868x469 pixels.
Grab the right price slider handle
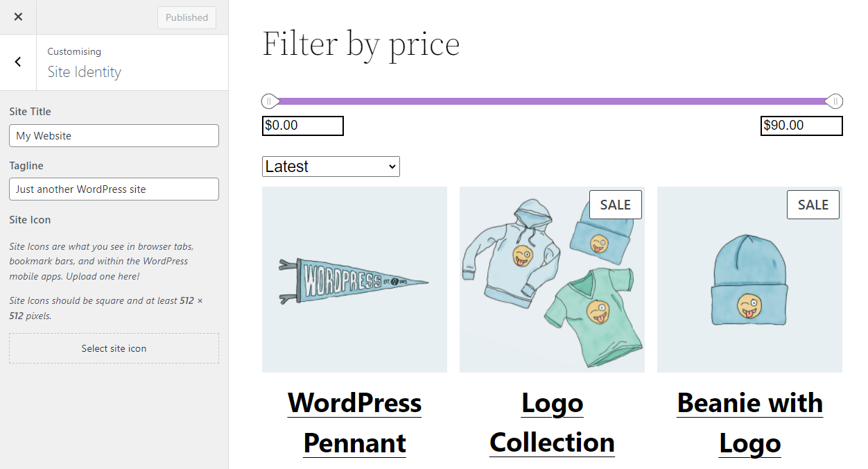coord(835,102)
